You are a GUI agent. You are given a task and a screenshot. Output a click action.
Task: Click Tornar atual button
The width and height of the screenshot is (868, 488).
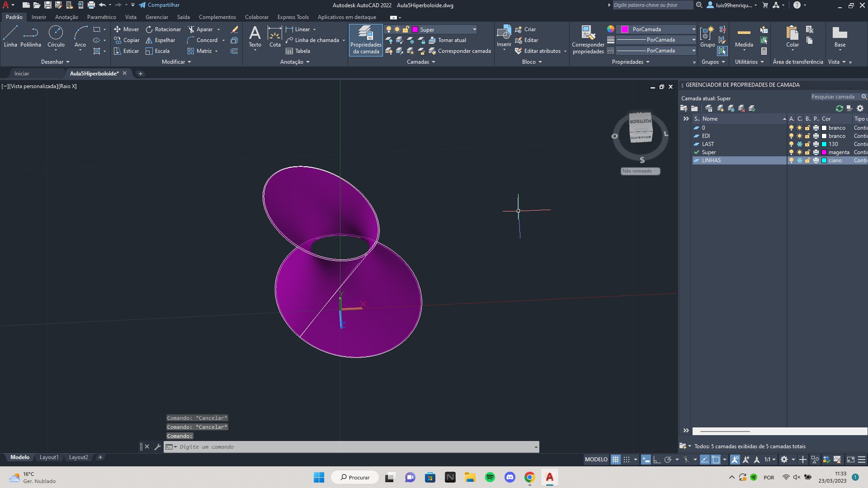[x=448, y=40]
